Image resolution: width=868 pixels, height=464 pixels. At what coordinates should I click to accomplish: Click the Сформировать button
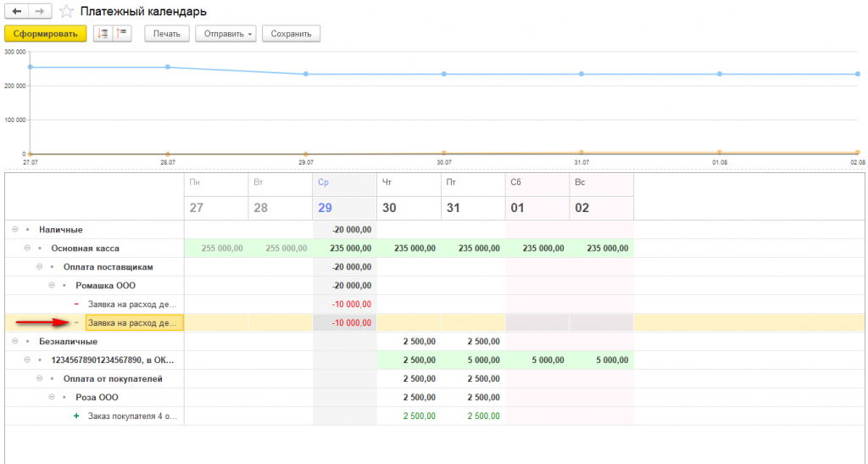point(46,34)
